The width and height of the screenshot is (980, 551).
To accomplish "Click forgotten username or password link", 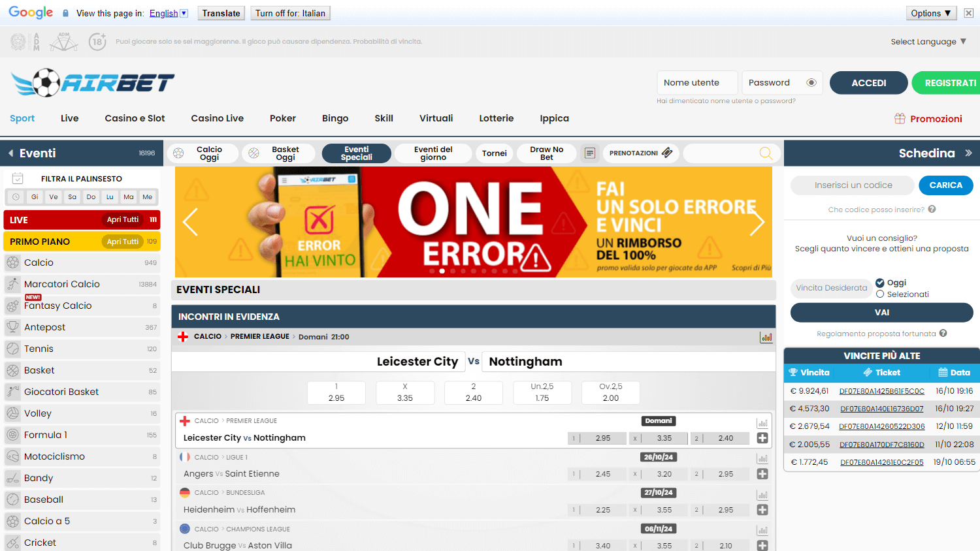I will (x=726, y=101).
